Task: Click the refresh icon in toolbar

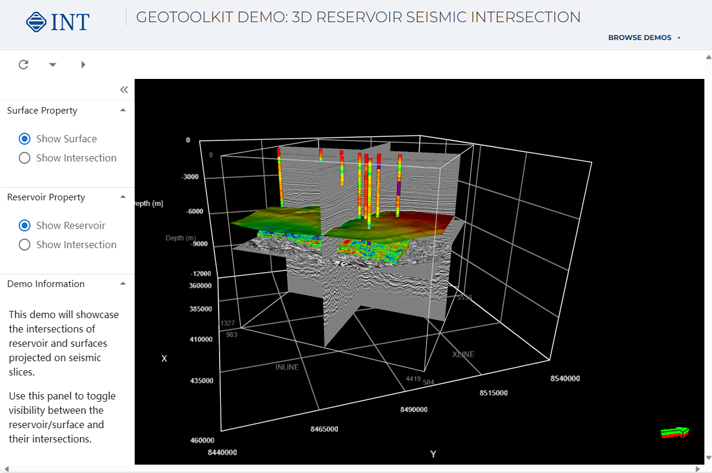Action: (24, 65)
